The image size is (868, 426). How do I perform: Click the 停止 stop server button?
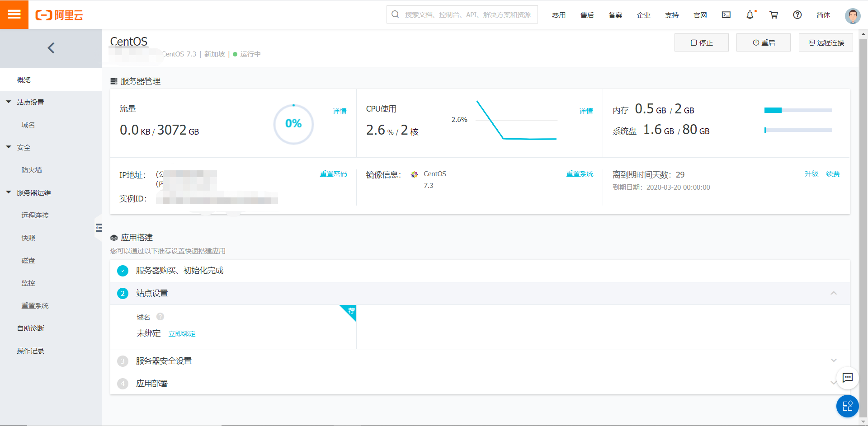701,42
